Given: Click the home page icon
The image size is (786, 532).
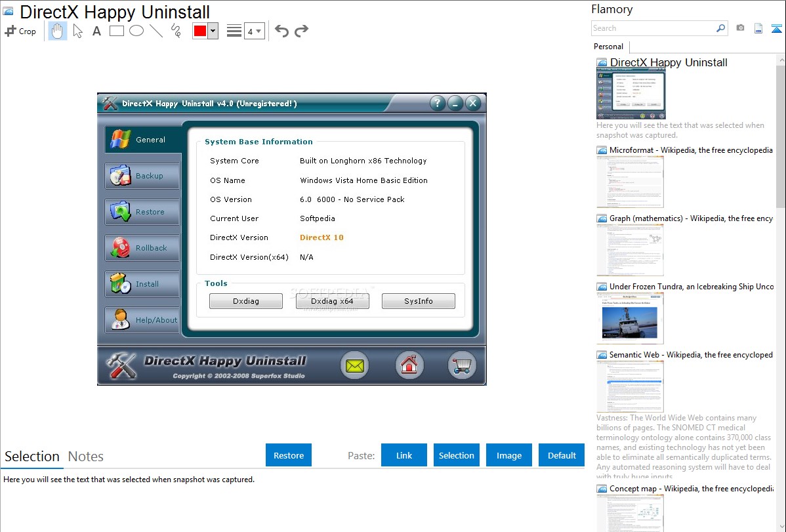Looking at the screenshot, I should (409, 365).
